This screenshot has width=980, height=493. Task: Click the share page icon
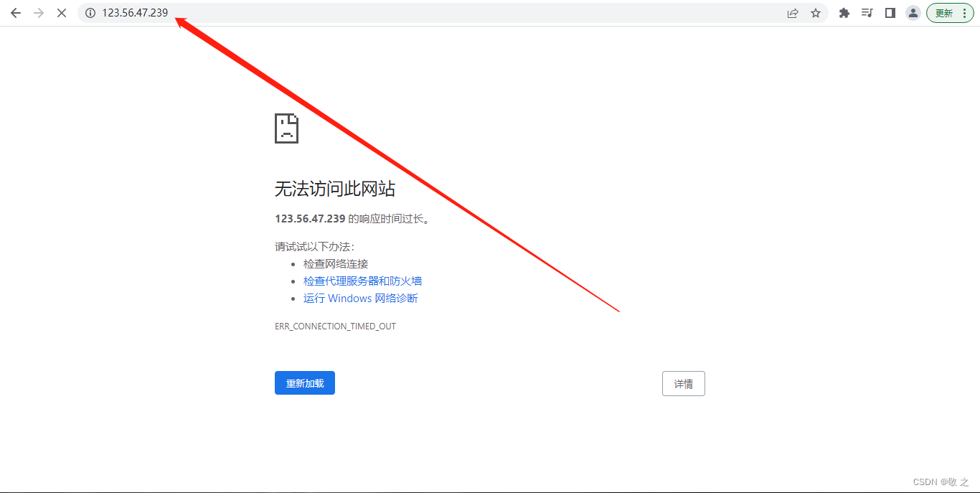[x=792, y=12]
